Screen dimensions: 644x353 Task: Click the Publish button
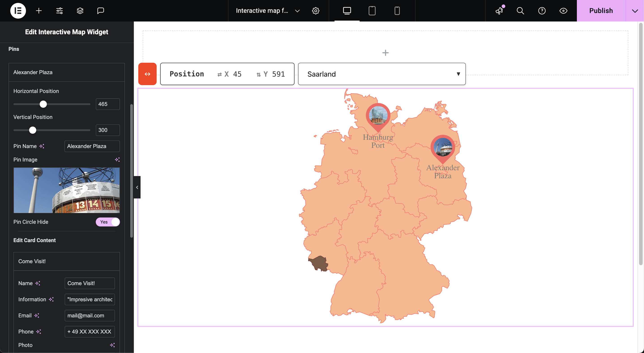601,11
